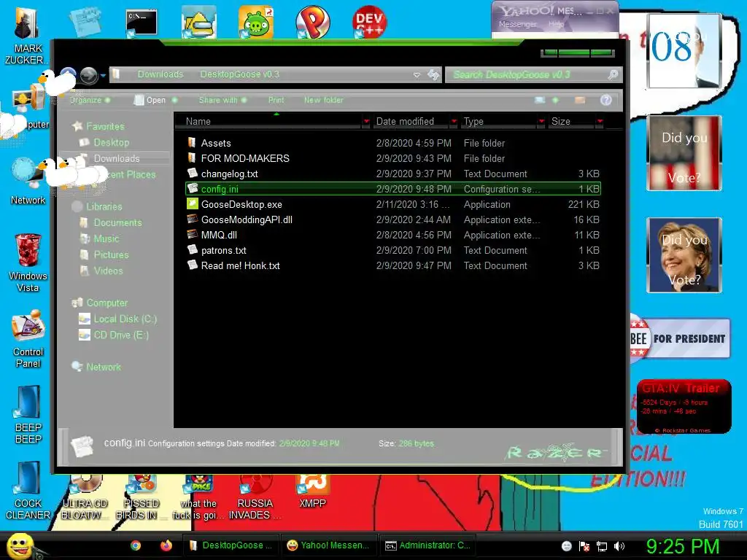Viewport: 747px width, 560px height.
Task: Change view with the toolbar view icon
Action: [x=540, y=100]
